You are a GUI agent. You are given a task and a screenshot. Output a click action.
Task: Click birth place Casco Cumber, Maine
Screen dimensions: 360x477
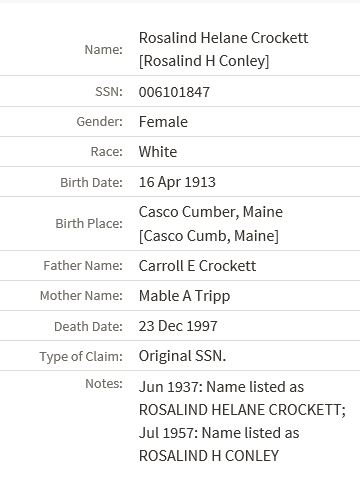(x=211, y=212)
